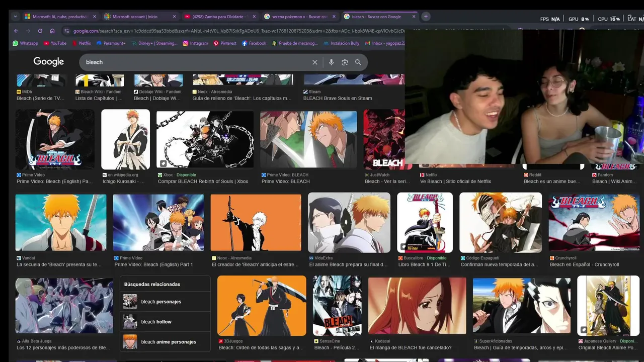644x362 pixels.
Task: Switch to the Microsoft IA, nube tab
Action: 59,17
